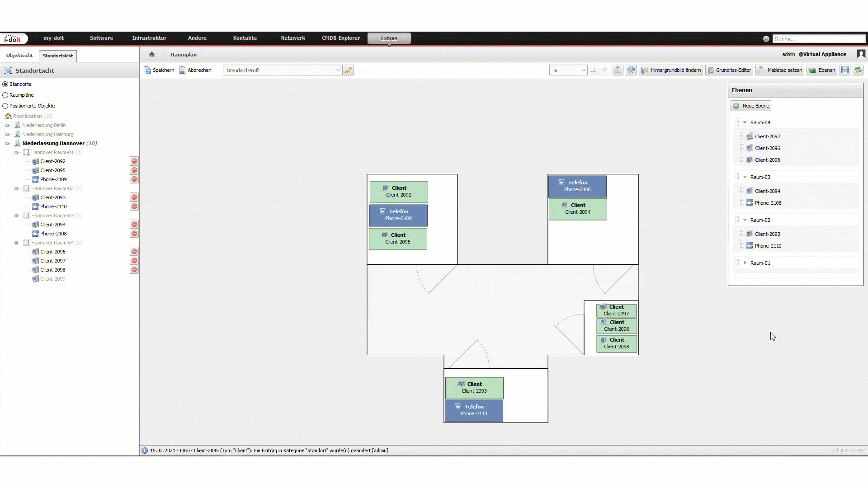
Task: Switch to the Standortsicht tab
Action: coord(58,56)
